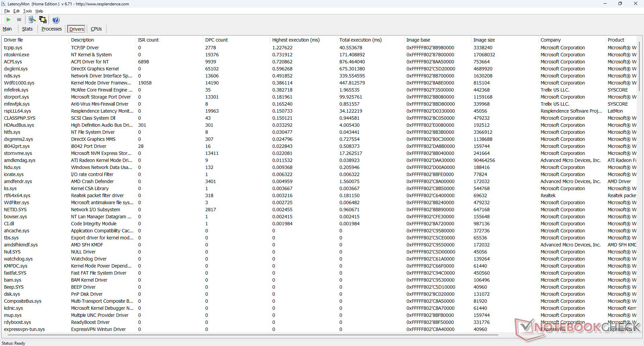The width and height of the screenshot is (644, 346).
Task: Select the NETIO.SYS driver row
Action: coord(319,210)
